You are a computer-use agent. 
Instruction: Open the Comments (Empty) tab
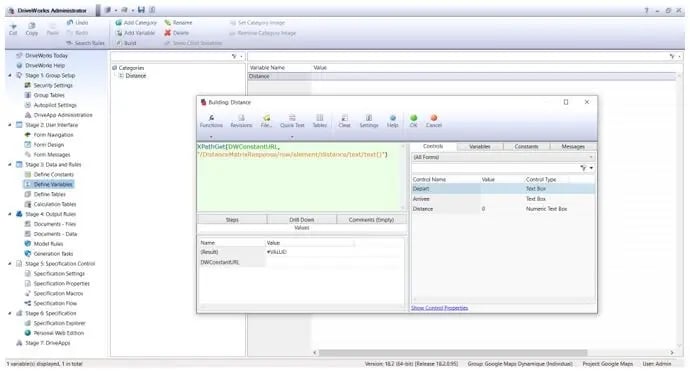[x=371, y=220]
